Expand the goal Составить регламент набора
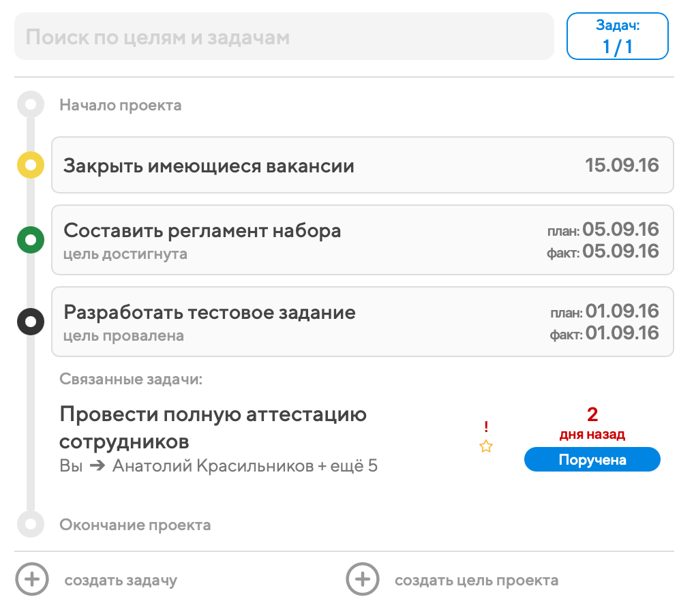 coord(202,231)
